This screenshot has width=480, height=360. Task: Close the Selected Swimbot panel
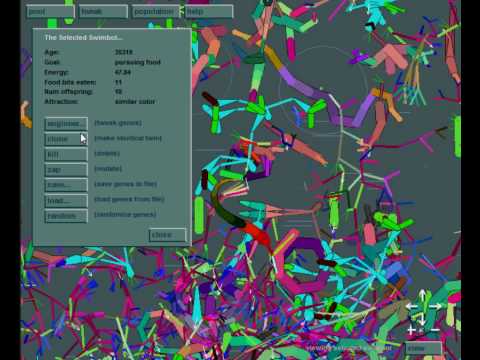168,235
